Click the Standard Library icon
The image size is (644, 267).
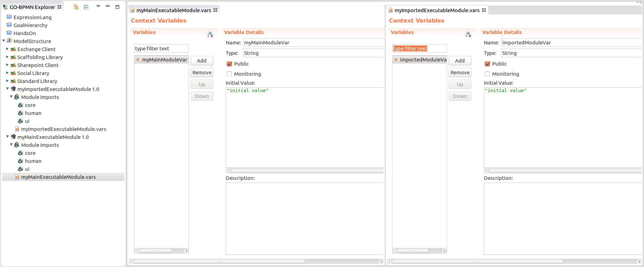13,81
